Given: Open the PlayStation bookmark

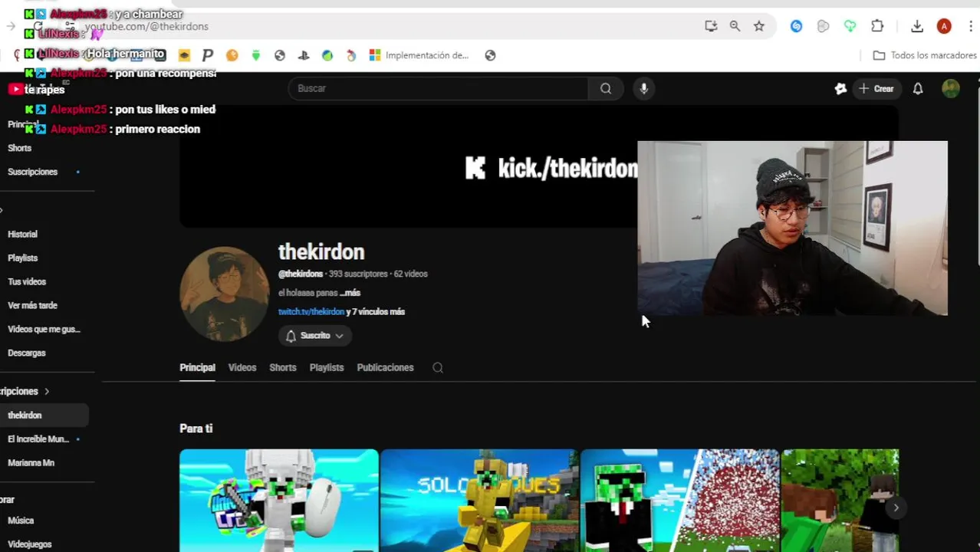Looking at the screenshot, I should [x=304, y=55].
